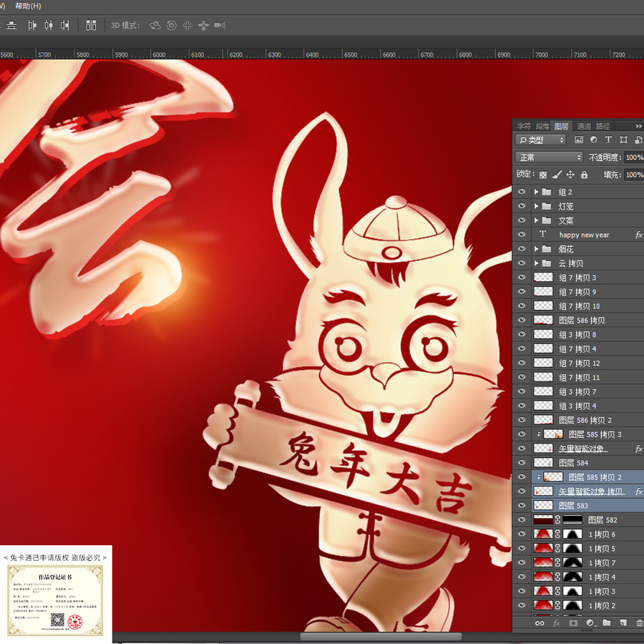
Task: Open the 类型 layer filter dropdown
Action: coord(540,140)
